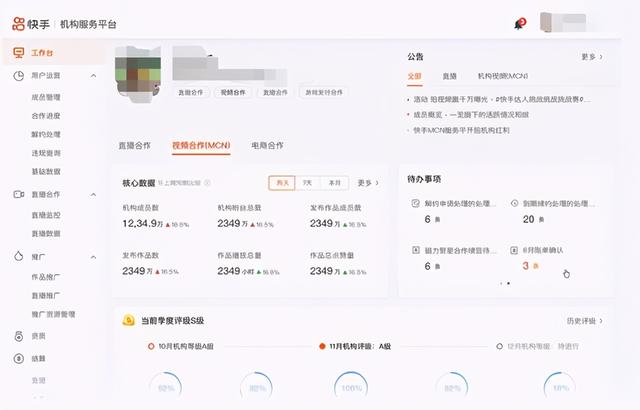Click the notification bell icon
Viewport: 640px width, 410px height.
[518, 22]
